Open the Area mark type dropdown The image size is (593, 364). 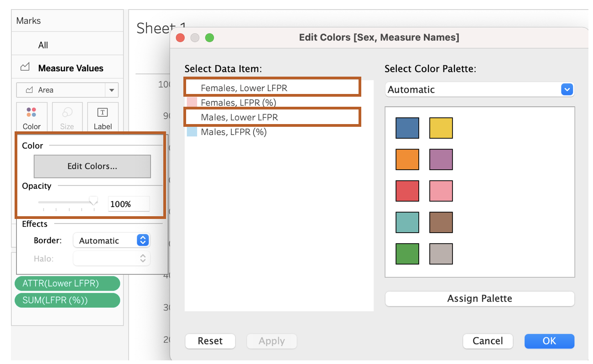tap(112, 90)
